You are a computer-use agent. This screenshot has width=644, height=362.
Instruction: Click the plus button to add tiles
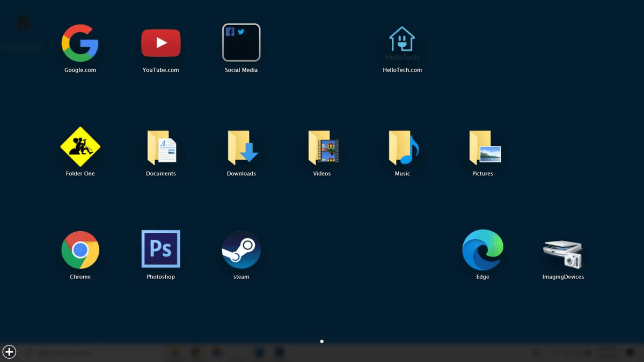[x=9, y=352]
